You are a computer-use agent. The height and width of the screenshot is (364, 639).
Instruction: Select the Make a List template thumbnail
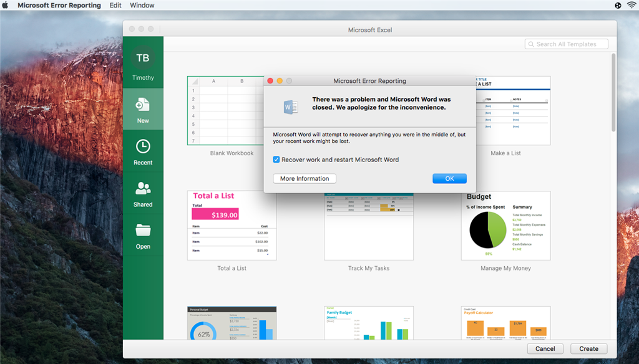513,110
